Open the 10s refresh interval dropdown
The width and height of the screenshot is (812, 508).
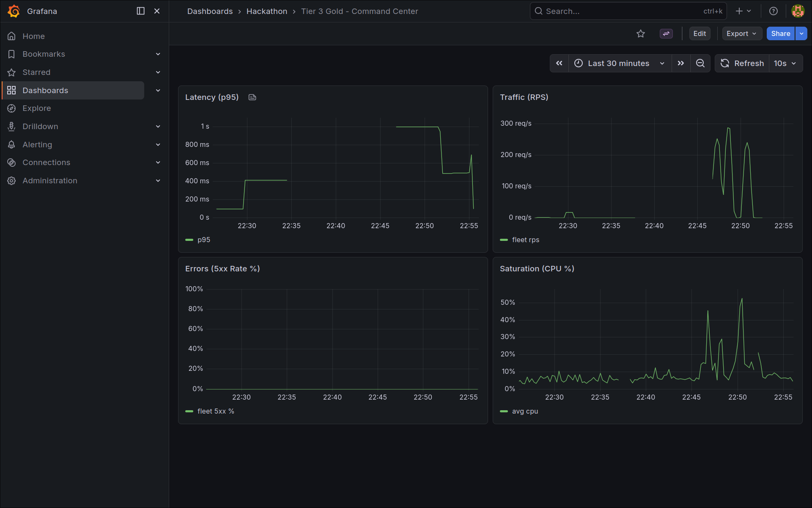click(785, 63)
